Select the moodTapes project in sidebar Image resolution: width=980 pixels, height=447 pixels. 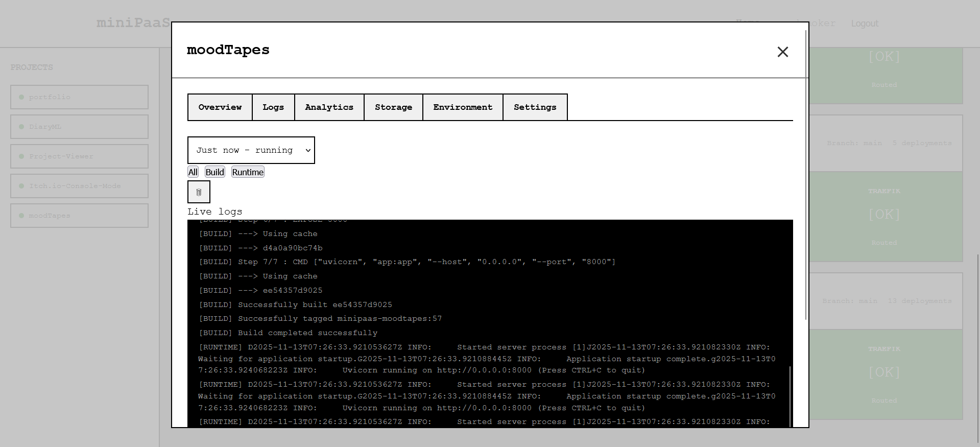79,216
